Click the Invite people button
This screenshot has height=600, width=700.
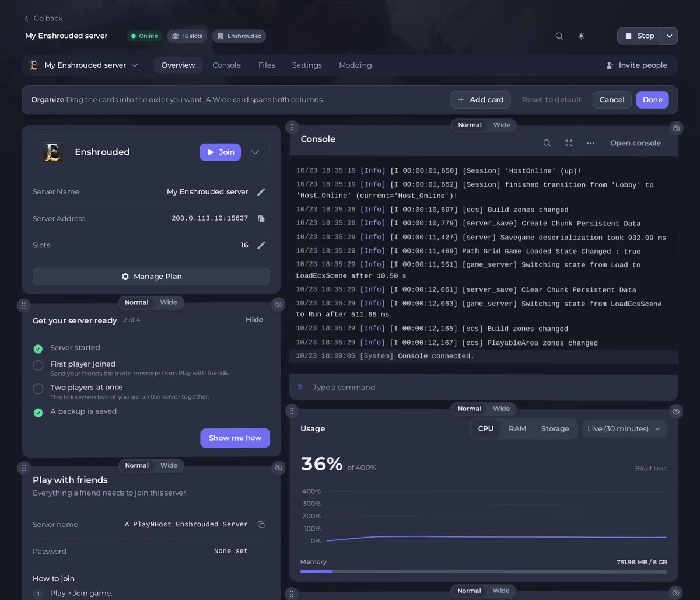tap(636, 65)
